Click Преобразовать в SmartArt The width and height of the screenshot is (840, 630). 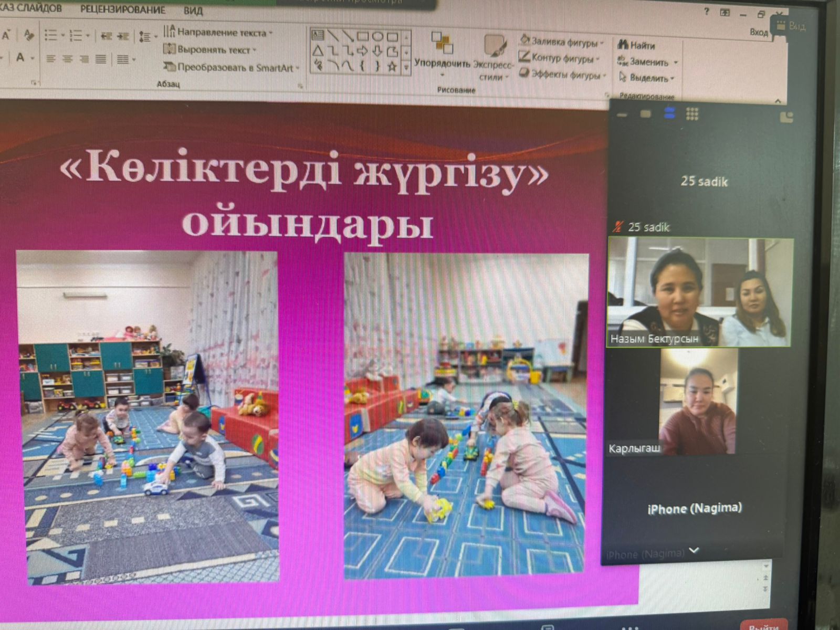(x=231, y=67)
